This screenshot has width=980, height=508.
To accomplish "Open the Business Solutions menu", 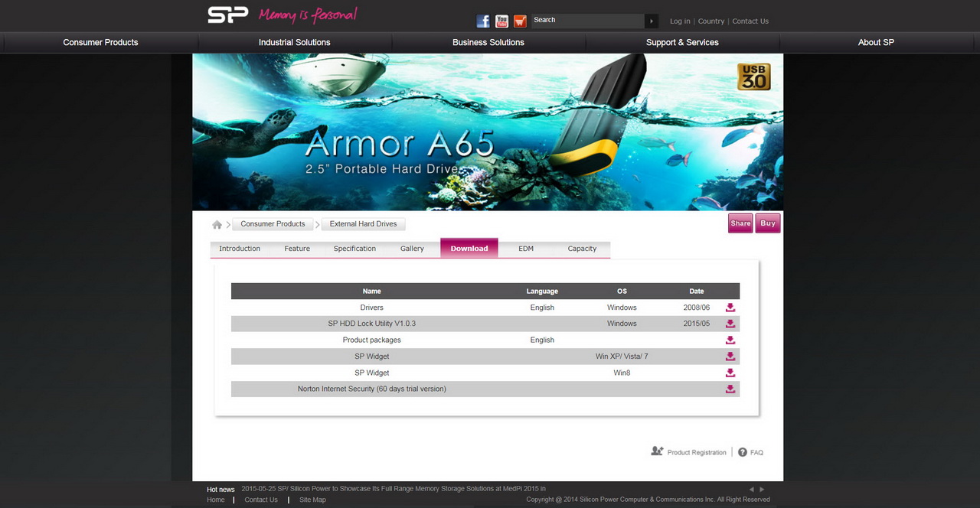I will [x=488, y=42].
